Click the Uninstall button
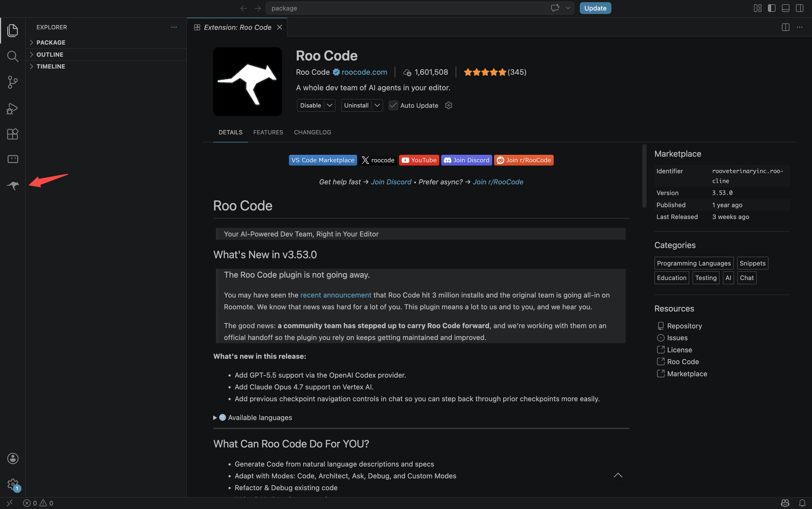Image resolution: width=812 pixels, height=509 pixels. [356, 105]
